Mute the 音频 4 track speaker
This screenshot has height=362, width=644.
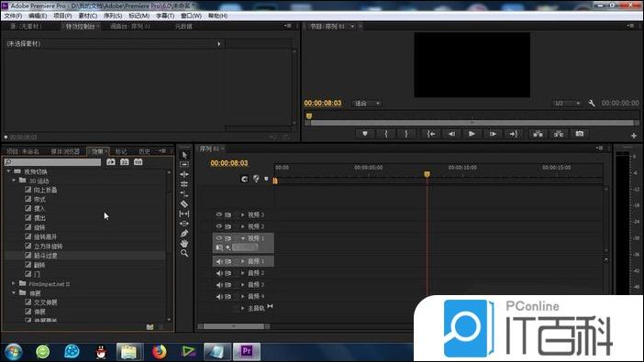pyautogui.click(x=219, y=296)
